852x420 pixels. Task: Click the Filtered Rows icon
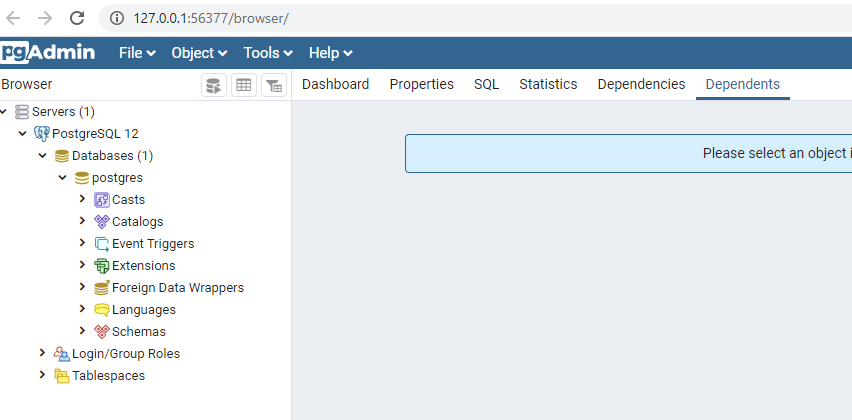coord(274,85)
